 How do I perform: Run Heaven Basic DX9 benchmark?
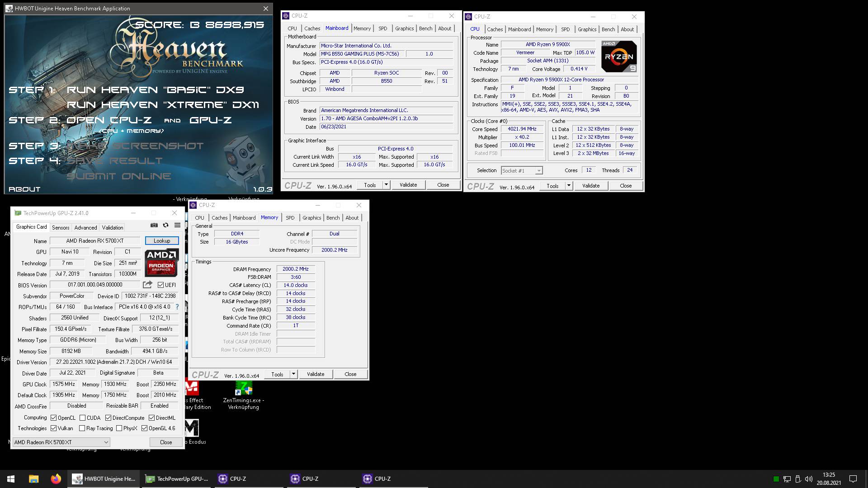coord(155,90)
